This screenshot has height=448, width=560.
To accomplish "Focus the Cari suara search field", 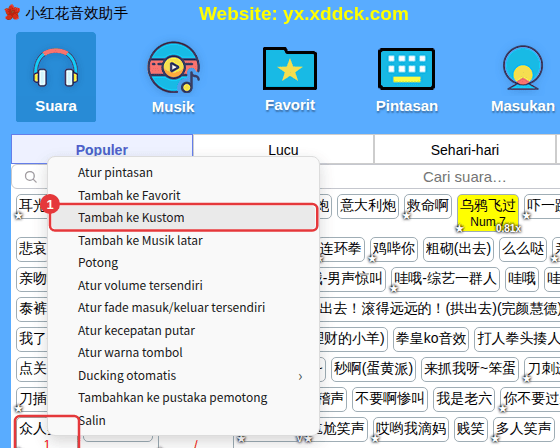I will click(x=464, y=177).
